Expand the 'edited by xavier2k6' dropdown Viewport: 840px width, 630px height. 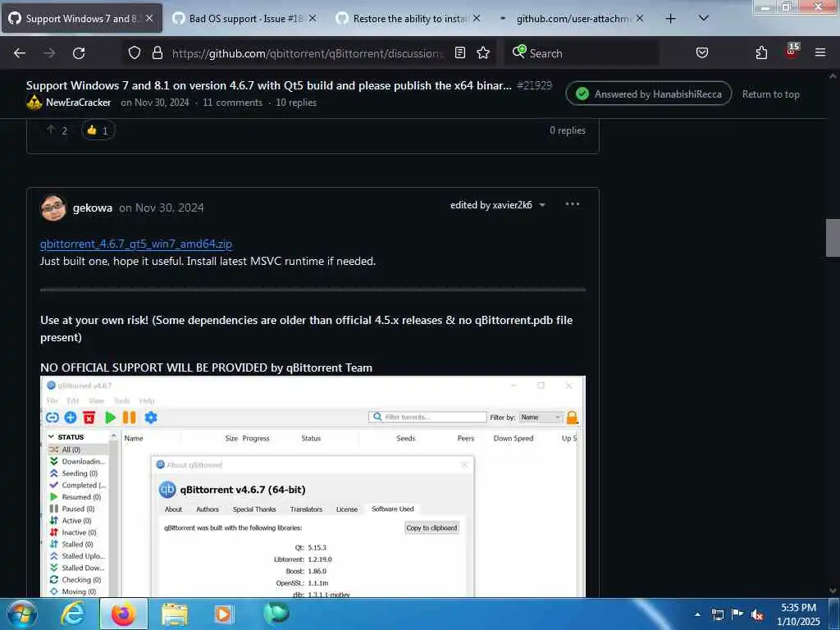[x=498, y=205]
